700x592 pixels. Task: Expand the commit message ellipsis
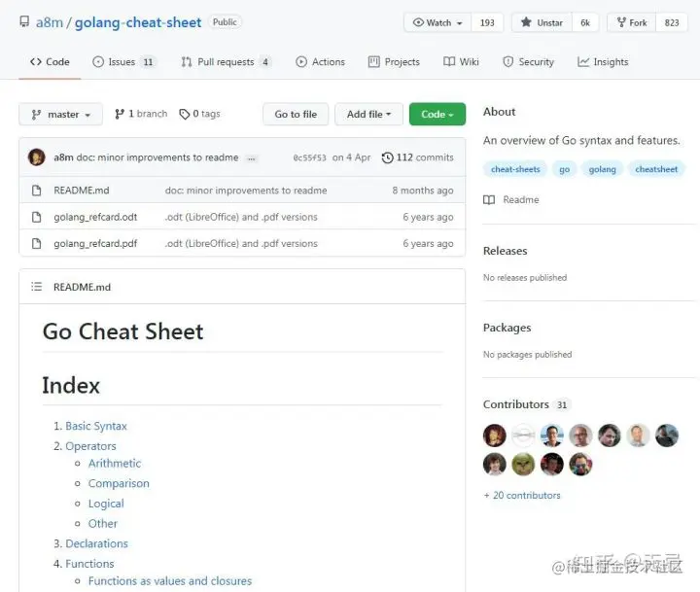[252, 158]
